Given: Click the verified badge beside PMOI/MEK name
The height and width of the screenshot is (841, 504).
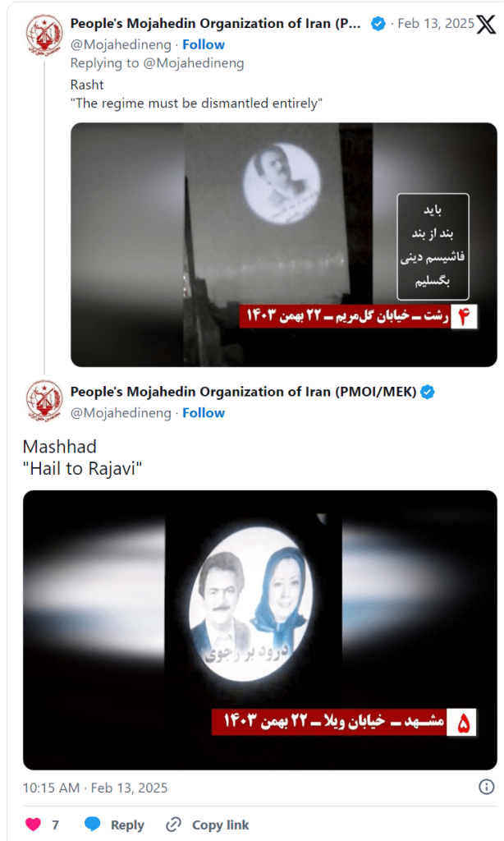Looking at the screenshot, I should click(428, 392).
